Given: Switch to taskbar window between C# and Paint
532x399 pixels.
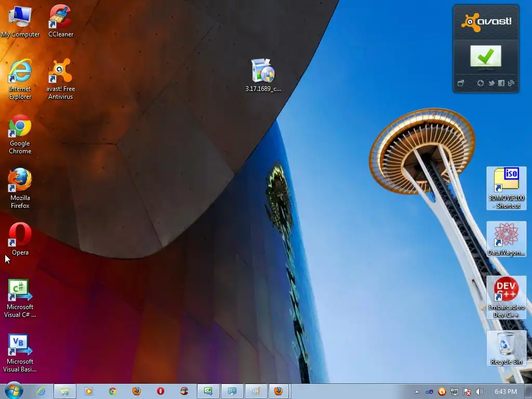Looking at the screenshot, I should [232, 391].
